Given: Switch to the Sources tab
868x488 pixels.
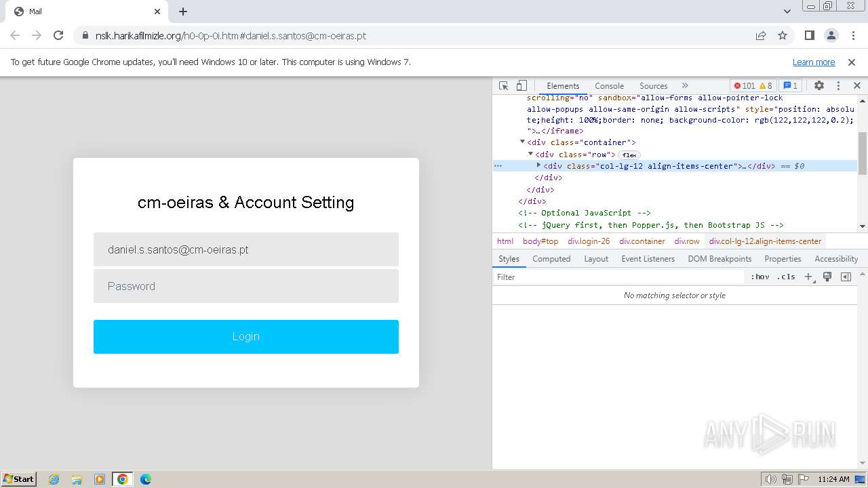Looking at the screenshot, I should (x=654, y=86).
